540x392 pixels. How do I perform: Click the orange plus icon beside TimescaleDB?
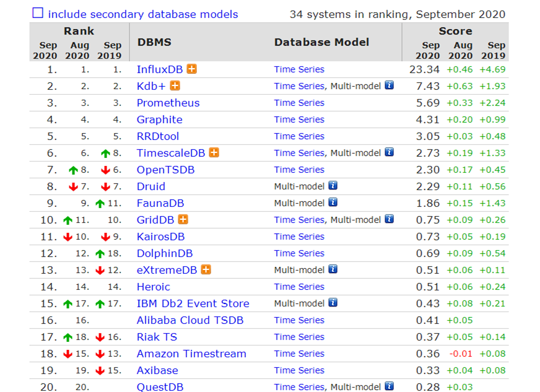click(214, 152)
